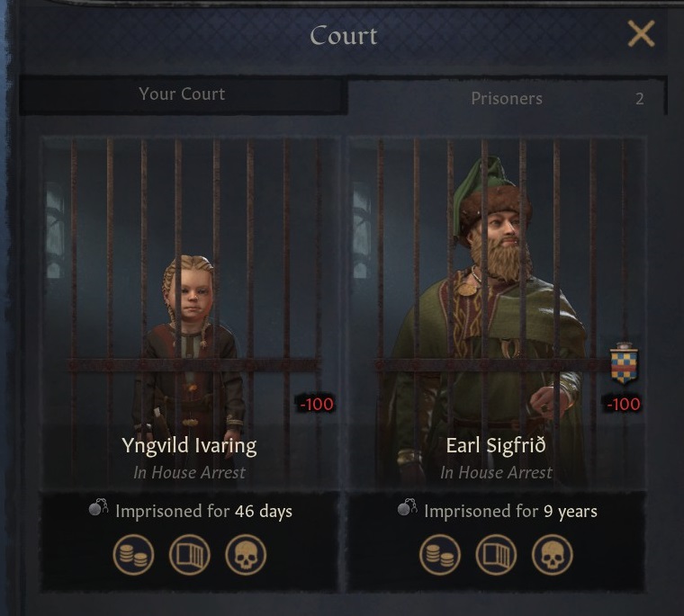684x616 pixels.
Task: Switch to the Your Court tab
Action: (x=183, y=94)
